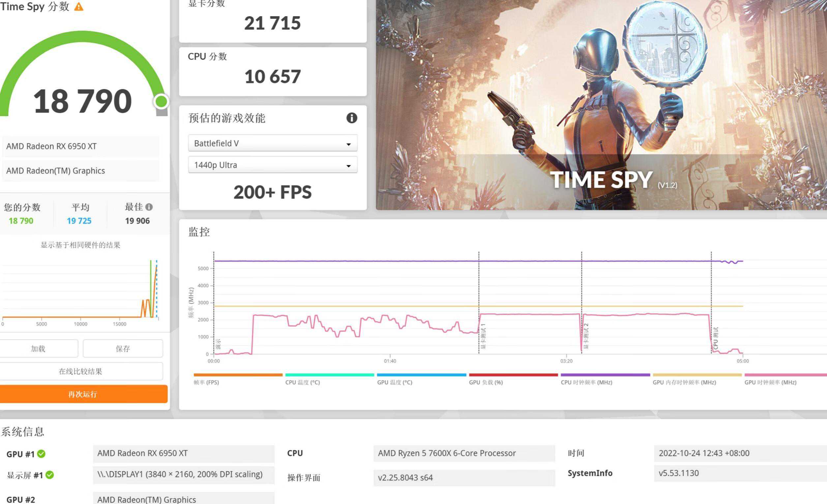The height and width of the screenshot is (504, 827).
Task: Click the save result button
Action: click(123, 349)
